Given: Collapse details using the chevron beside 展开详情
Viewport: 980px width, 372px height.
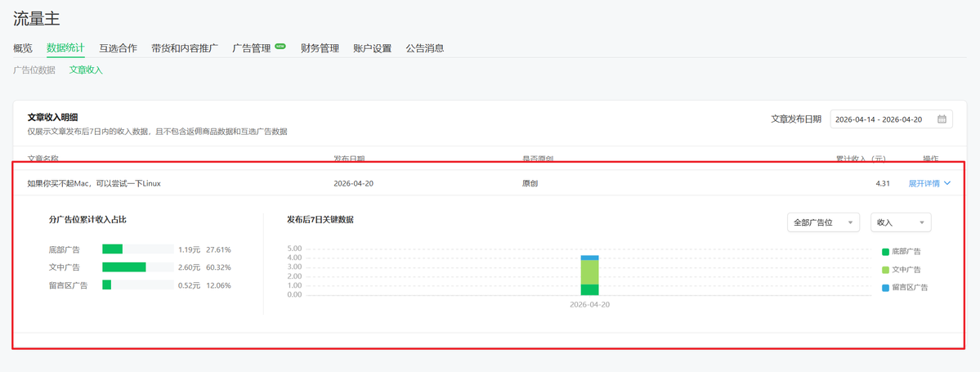Looking at the screenshot, I should (x=947, y=183).
